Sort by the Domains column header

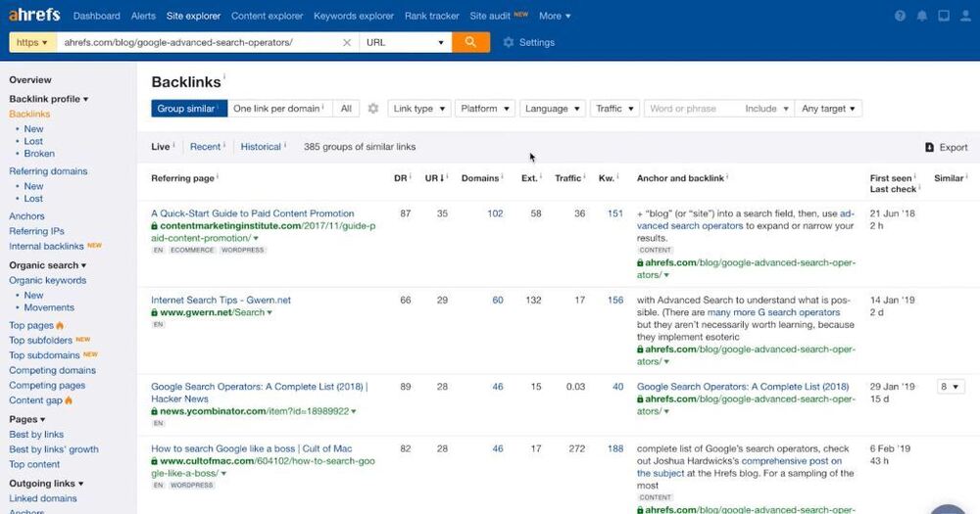tap(480, 178)
